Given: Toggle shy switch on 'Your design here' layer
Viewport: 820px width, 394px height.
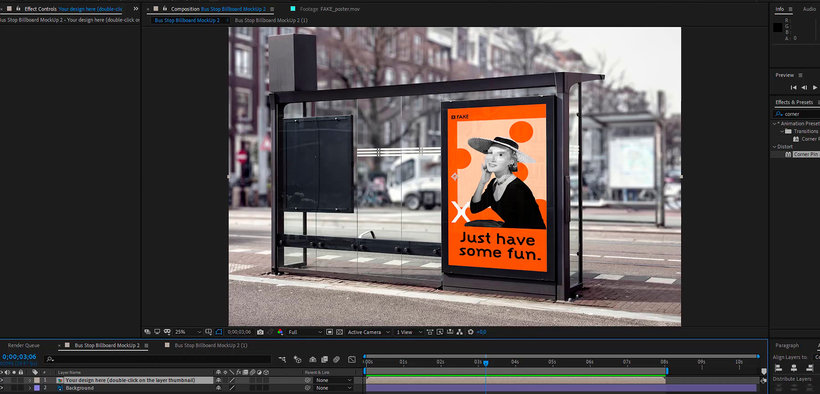Looking at the screenshot, I should point(218,380).
